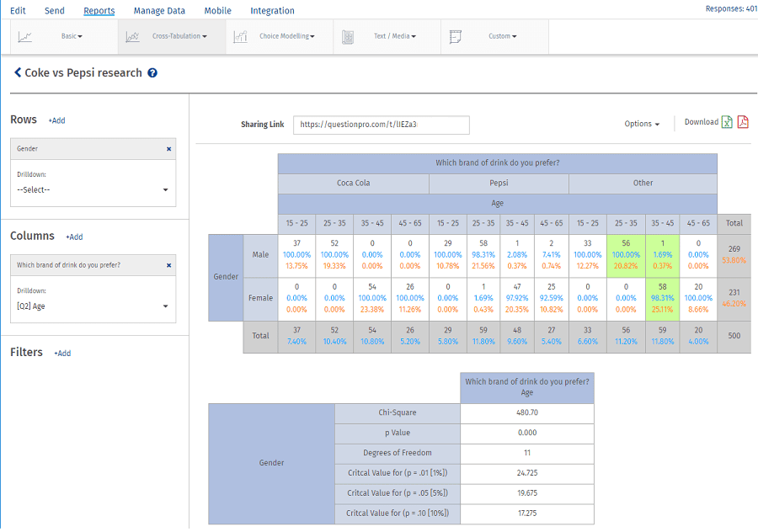The height and width of the screenshot is (532, 758).
Task: Click the Coca Cola column header
Action: coord(354,184)
